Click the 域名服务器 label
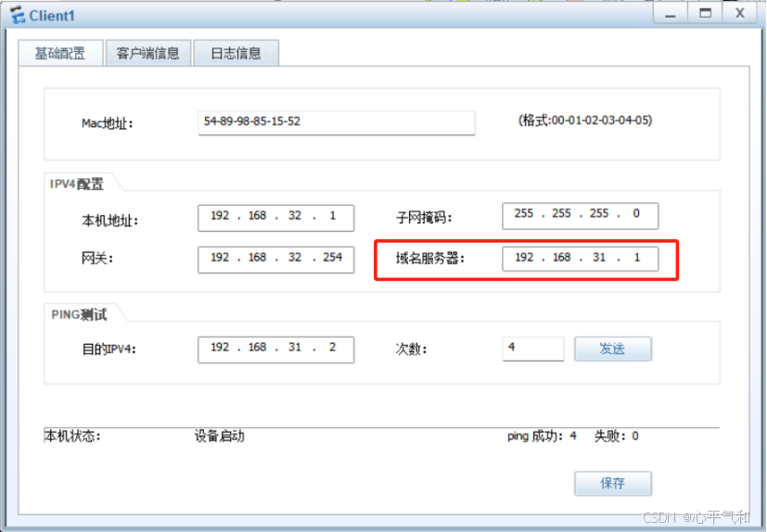767x532 pixels. [x=430, y=259]
